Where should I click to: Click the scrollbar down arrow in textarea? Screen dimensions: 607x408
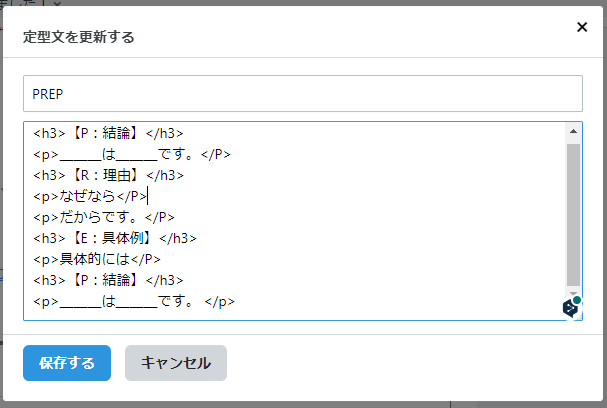tap(573, 293)
